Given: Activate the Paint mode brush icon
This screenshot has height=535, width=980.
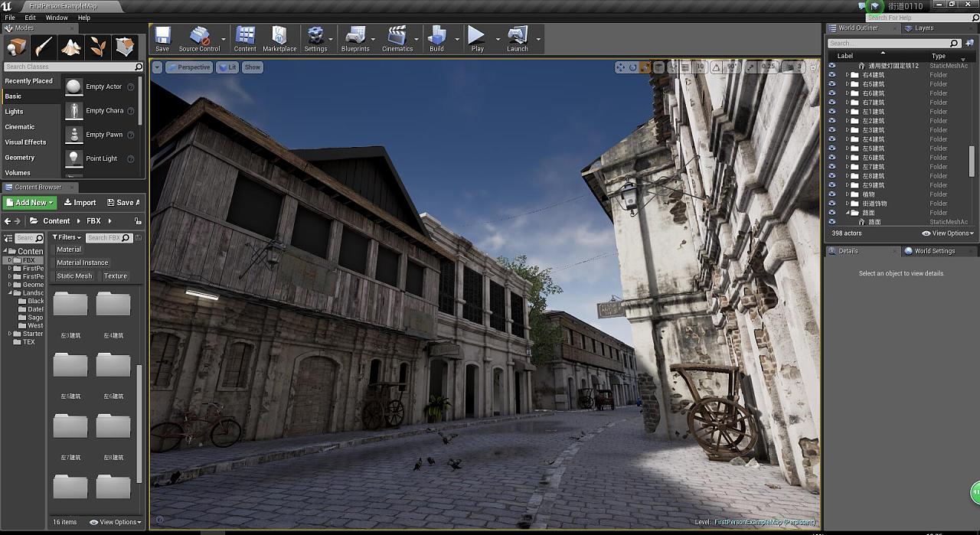Looking at the screenshot, I should (44, 47).
